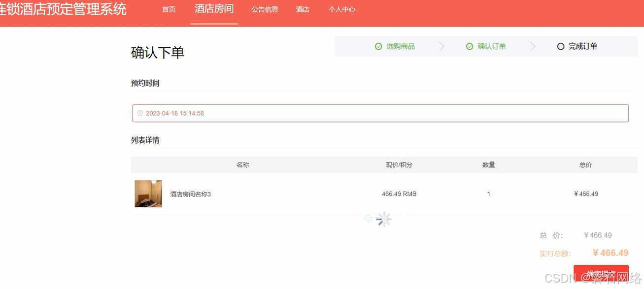Click the arrow separator before 完成订单
644x289 pixels.
coord(533,45)
